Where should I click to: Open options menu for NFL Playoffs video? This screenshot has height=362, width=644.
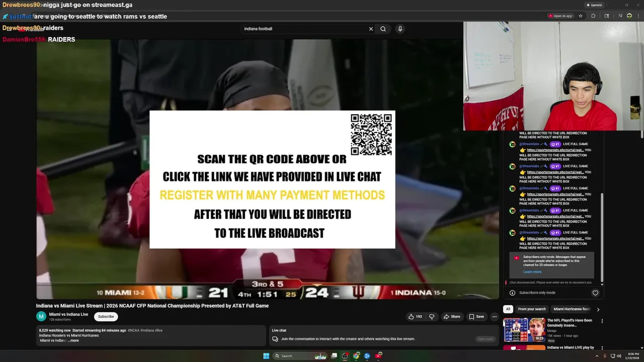pyautogui.click(x=602, y=321)
